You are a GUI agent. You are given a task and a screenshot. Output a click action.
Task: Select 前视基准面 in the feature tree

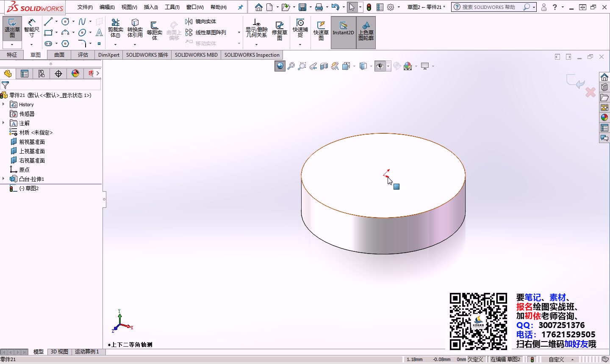click(28, 142)
